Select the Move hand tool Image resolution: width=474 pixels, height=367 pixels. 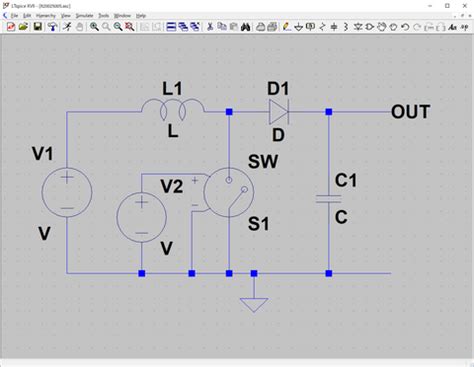[x=382, y=27]
